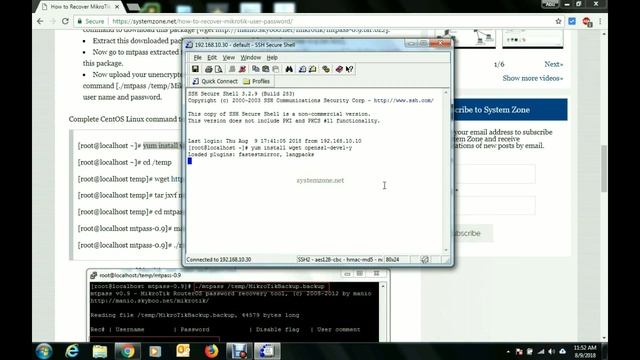This screenshot has width=640, height=360.
Task: Open File Explorer from the taskbar
Action: [x=100, y=351]
